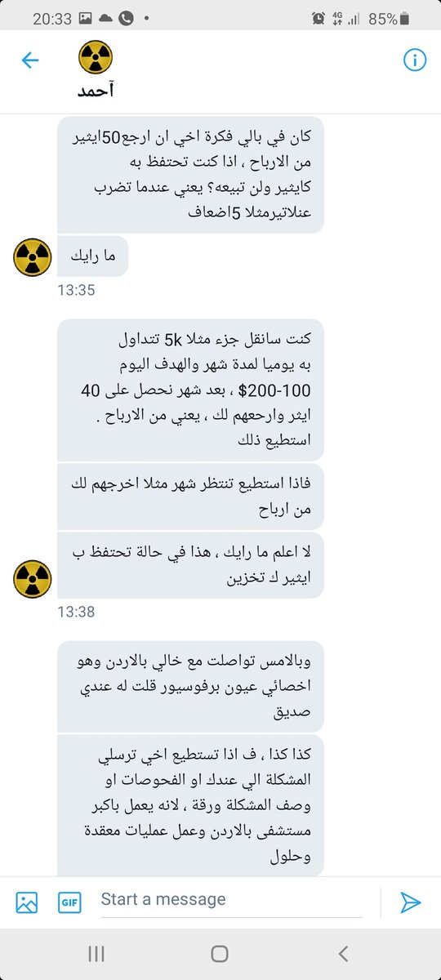Select the short message ما رايك
The image size is (441, 980).
pos(93,257)
